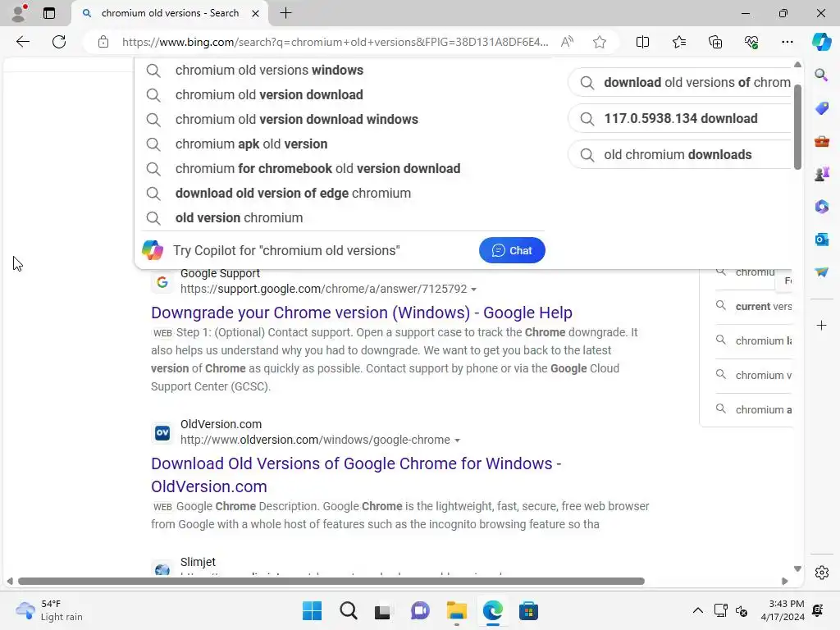View site information lock icon
Screen dimensions: 840x630
click(x=103, y=42)
